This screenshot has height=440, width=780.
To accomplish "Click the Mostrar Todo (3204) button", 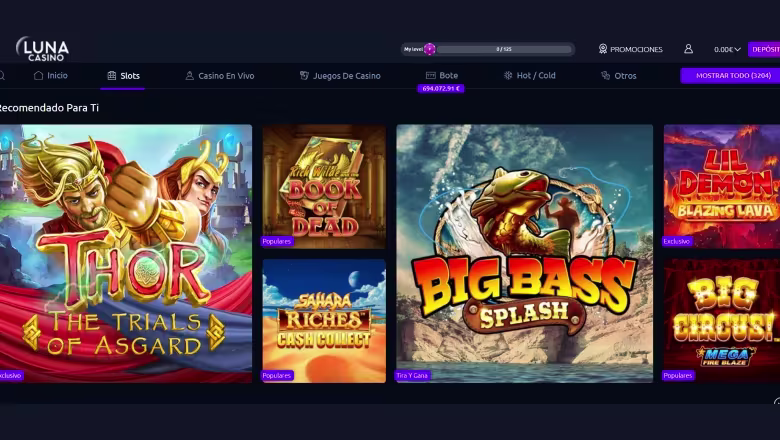I will pyautogui.click(x=731, y=76).
